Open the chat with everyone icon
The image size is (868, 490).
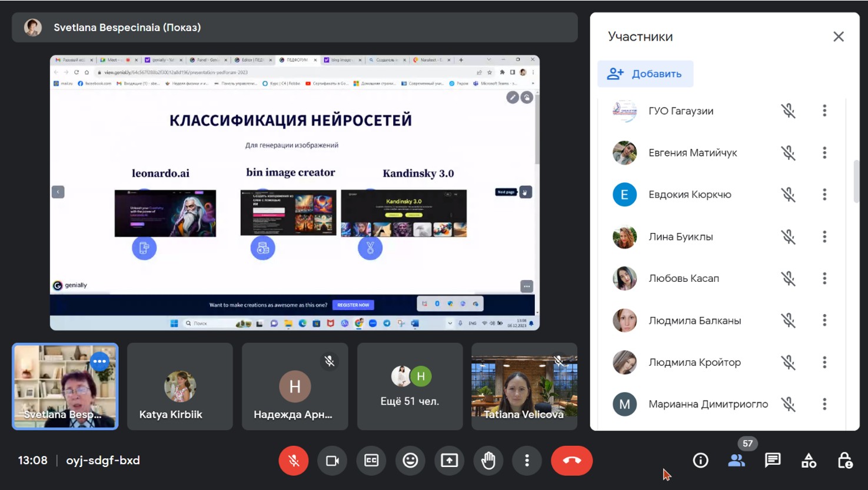(773, 461)
